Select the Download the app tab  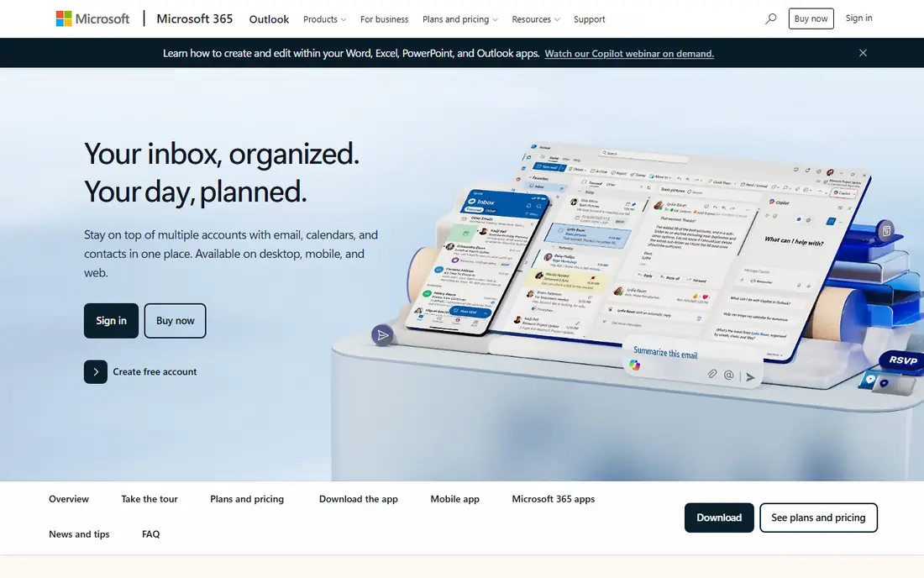[359, 499]
